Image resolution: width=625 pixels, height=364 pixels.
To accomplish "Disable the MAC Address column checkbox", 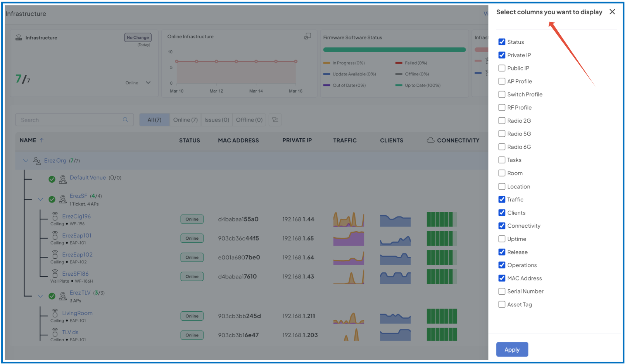I will tap(502, 278).
